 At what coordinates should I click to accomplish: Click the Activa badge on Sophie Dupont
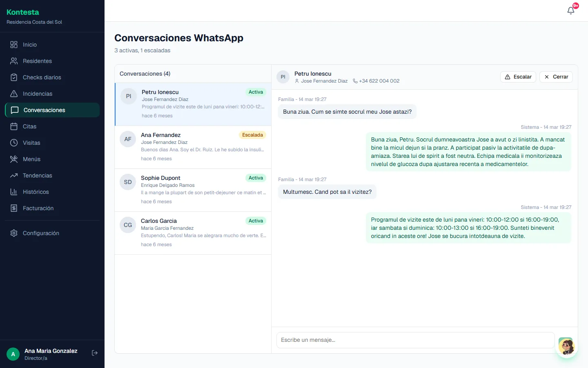(256, 178)
